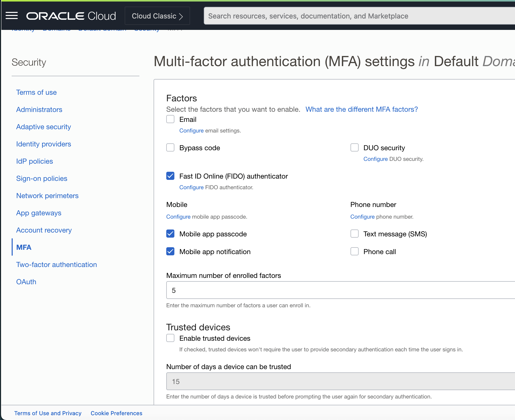Check the Bypass code option
This screenshot has height=420, width=515.
[x=170, y=147]
